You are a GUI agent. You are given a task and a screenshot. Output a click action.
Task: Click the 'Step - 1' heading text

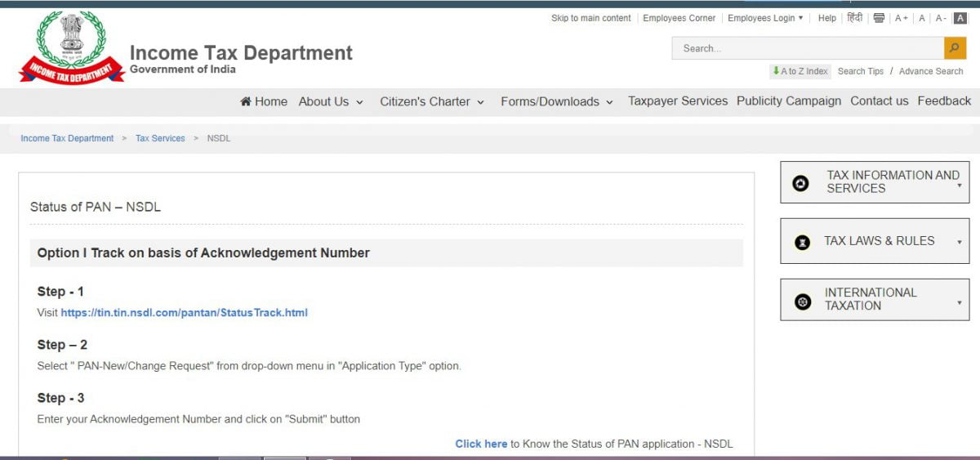tap(60, 292)
